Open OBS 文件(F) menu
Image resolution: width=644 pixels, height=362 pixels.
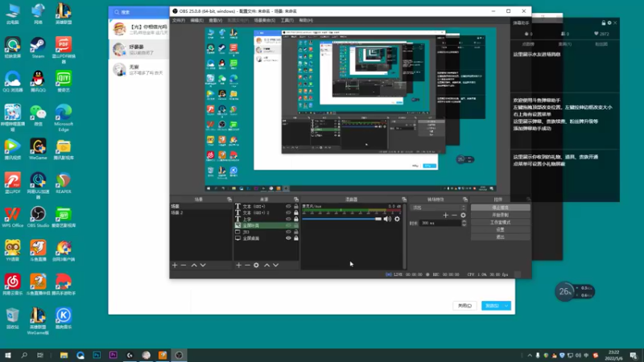point(179,20)
